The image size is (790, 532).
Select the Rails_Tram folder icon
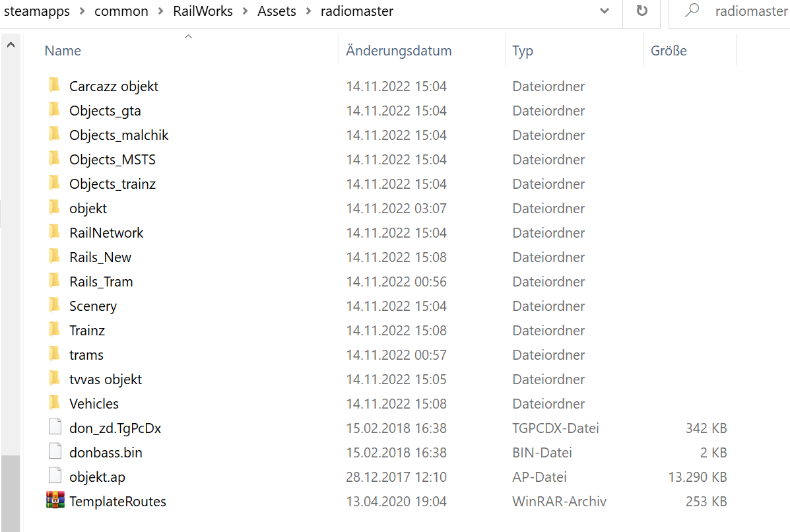coord(55,281)
